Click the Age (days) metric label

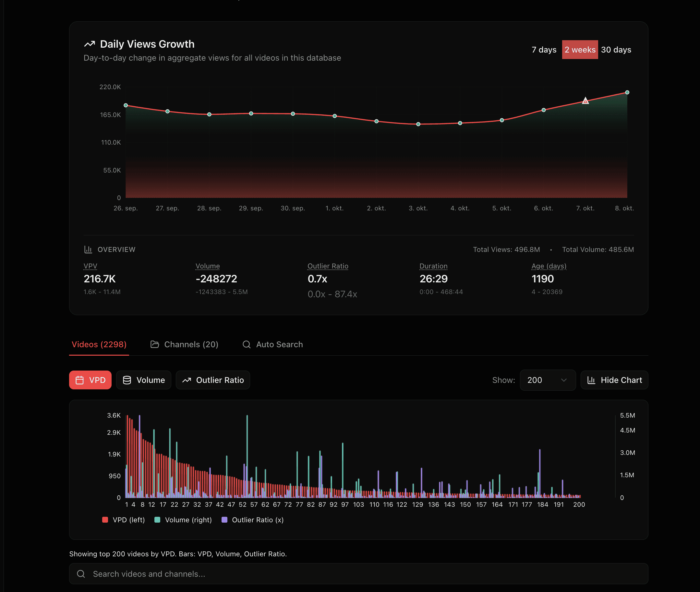tap(549, 266)
